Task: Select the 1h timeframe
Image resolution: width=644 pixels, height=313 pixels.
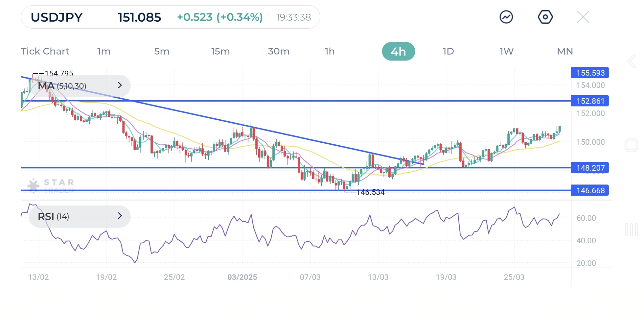Action: pos(330,51)
